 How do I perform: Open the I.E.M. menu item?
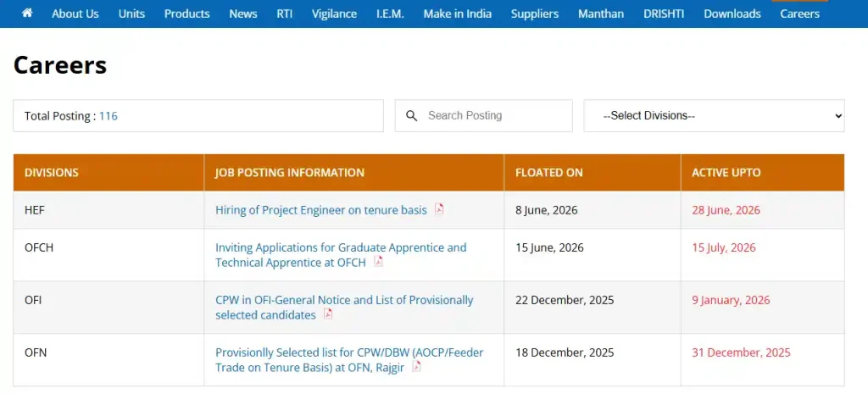point(390,14)
